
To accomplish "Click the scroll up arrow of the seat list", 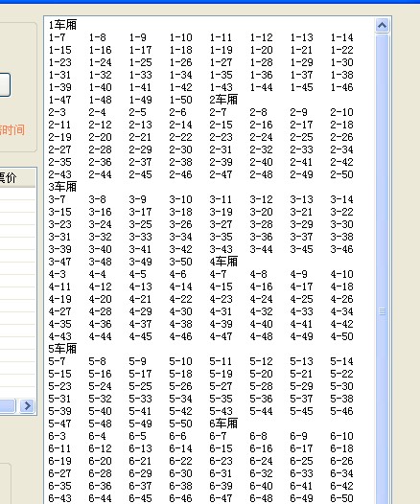I will click(x=382, y=26).
